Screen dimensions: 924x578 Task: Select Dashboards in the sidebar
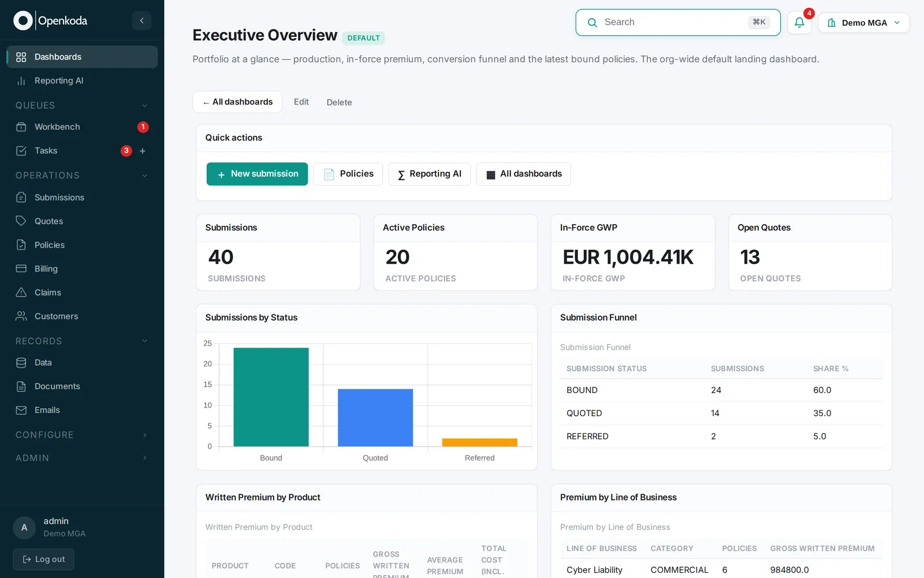pos(82,57)
